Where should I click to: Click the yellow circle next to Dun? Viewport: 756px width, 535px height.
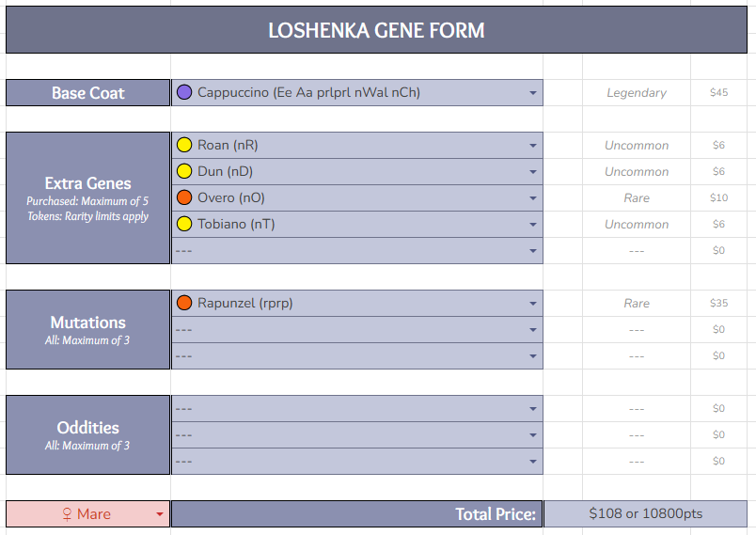point(184,172)
